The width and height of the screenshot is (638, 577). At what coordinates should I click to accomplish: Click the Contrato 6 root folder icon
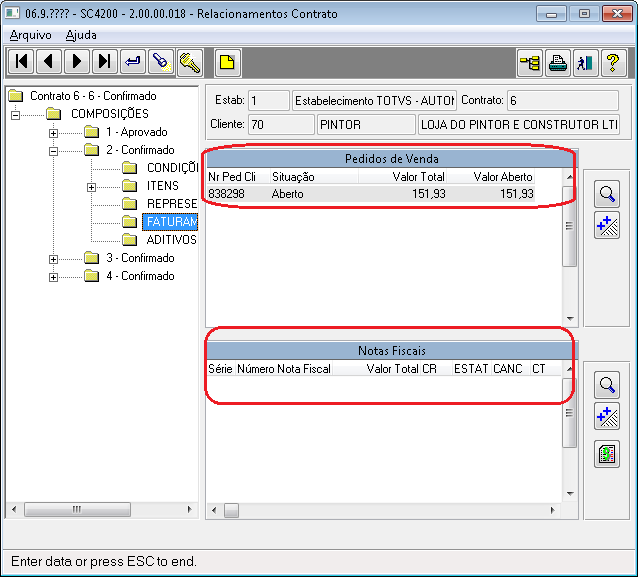16,96
